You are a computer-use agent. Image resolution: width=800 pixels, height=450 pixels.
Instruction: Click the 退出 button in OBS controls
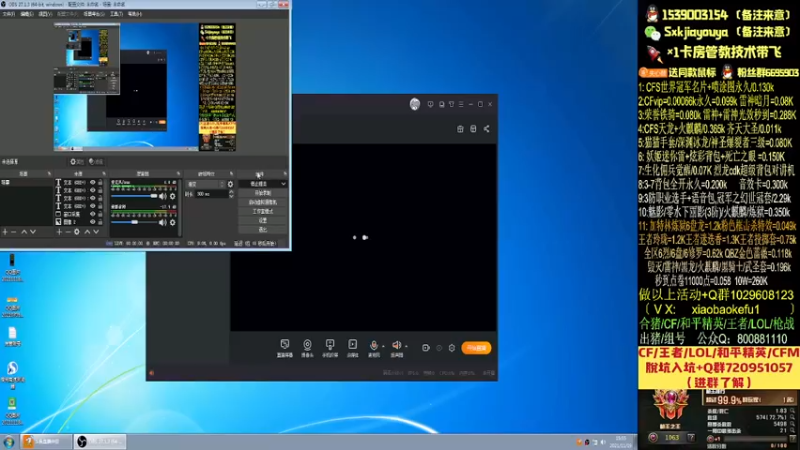pyautogui.click(x=263, y=230)
